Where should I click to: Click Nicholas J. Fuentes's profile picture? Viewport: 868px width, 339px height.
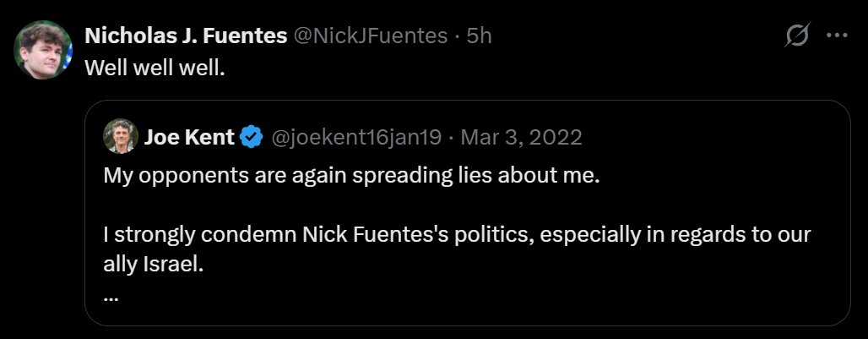click(42, 49)
